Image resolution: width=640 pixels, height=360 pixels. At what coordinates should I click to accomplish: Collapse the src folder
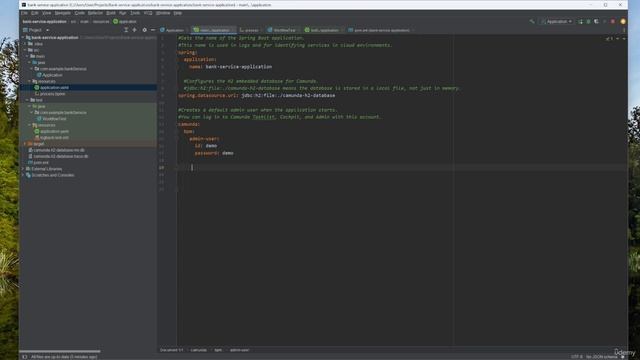point(25,50)
